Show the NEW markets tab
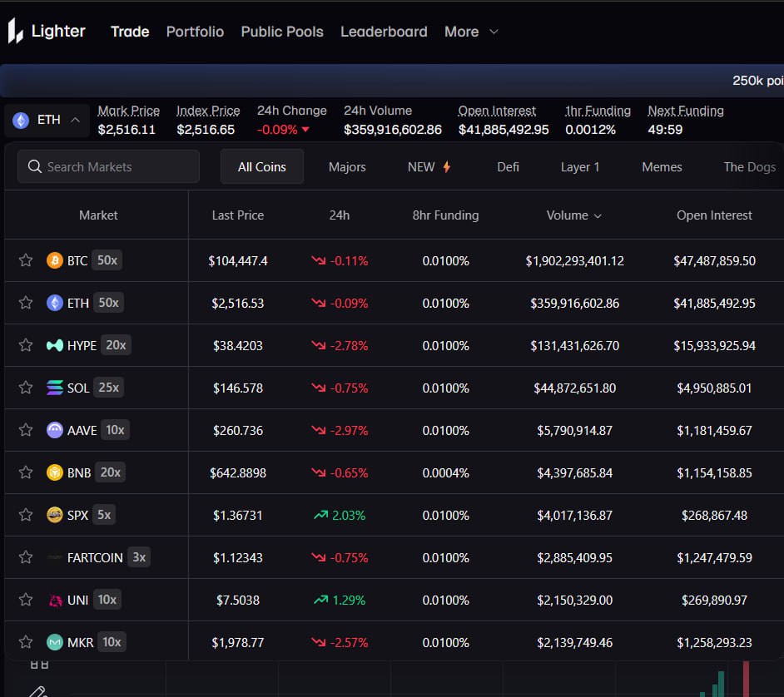This screenshot has height=697, width=784. pyautogui.click(x=429, y=167)
